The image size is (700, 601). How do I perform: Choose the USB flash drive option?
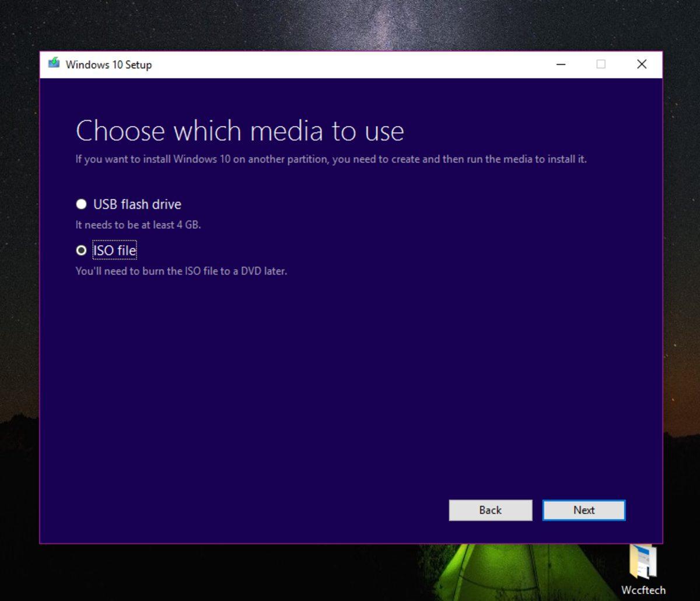[81, 204]
